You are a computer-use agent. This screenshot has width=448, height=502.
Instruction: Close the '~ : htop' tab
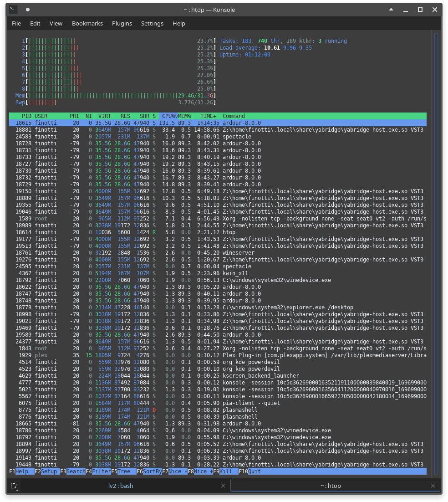point(434,486)
